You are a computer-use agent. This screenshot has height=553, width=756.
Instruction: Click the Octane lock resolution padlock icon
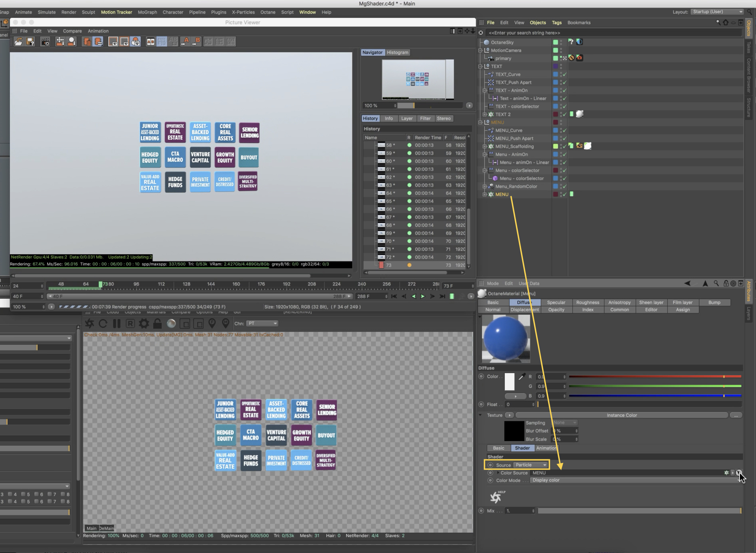coord(157,323)
